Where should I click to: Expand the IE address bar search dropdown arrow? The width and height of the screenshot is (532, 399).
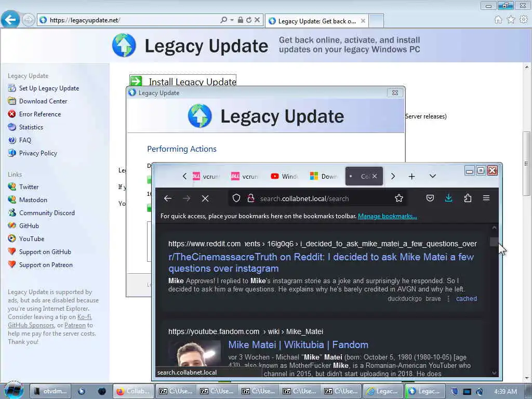coord(232,20)
